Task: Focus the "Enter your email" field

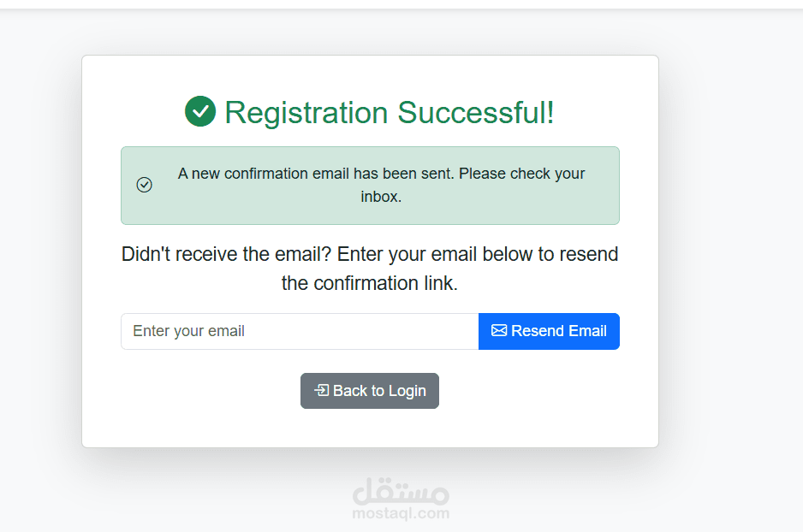Action: pyautogui.click(x=300, y=331)
